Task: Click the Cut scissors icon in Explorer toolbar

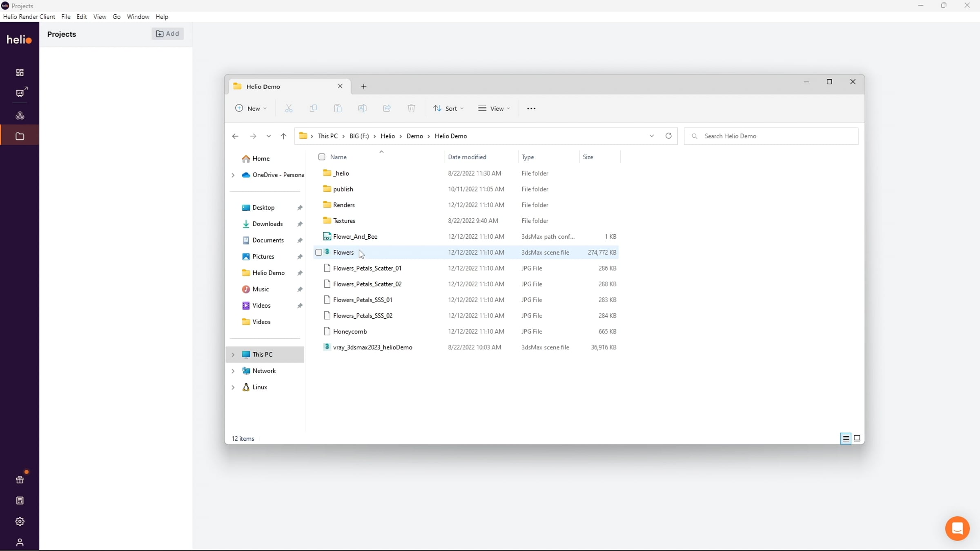Action: [289, 108]
